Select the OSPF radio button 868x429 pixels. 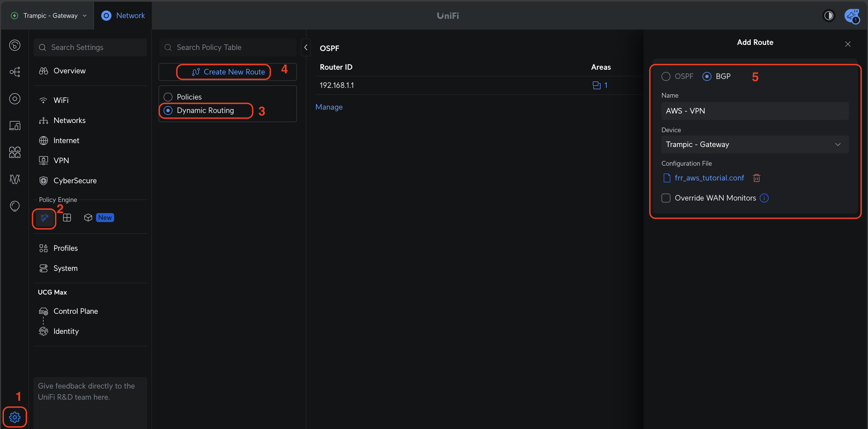[666, 76]
